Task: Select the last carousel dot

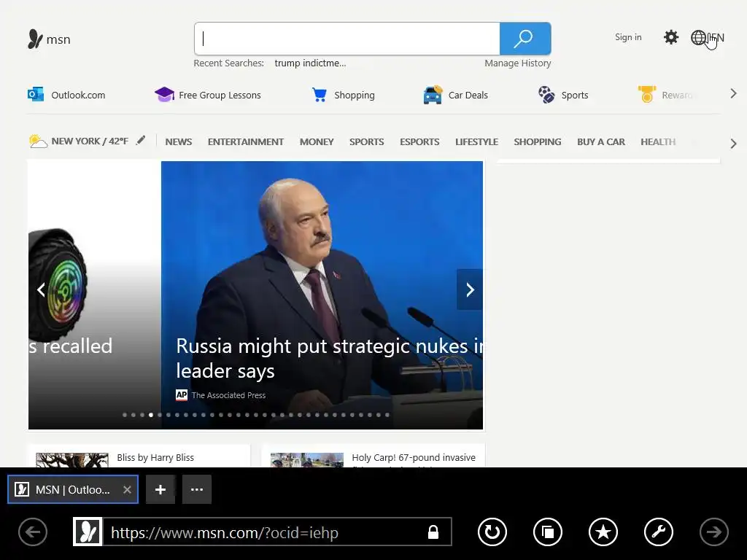Action: 387,415
